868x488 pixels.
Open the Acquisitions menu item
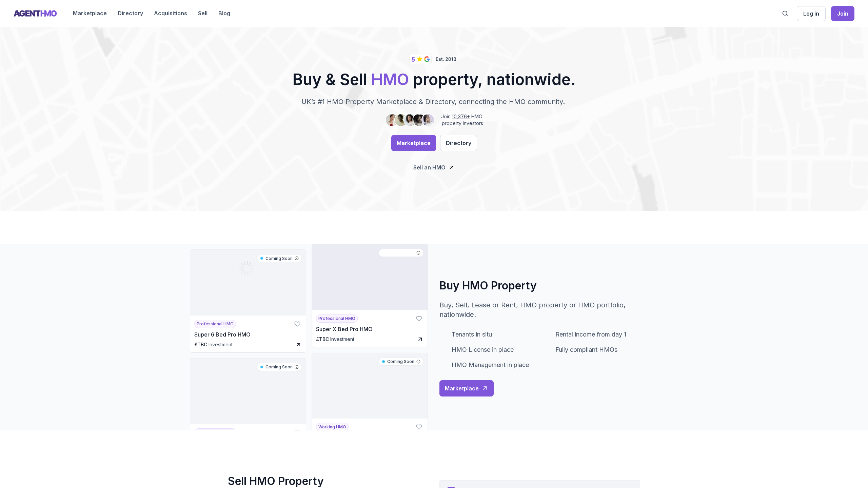(x=171, y=13)
